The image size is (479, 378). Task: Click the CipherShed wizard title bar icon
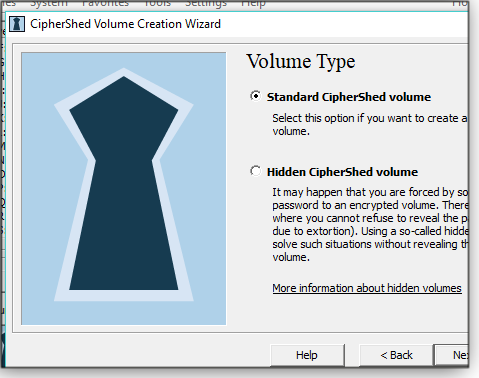[x=17, y=24]
